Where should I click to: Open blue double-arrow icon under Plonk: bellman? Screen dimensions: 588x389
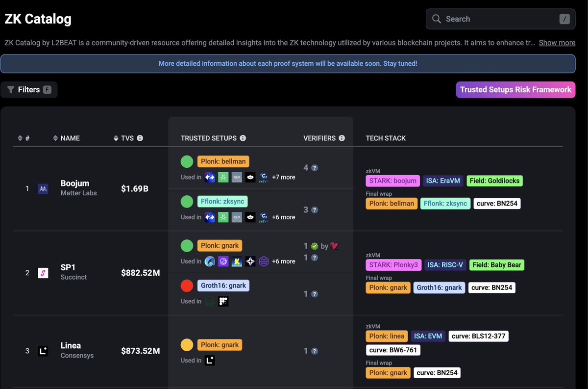coord(210,177)
